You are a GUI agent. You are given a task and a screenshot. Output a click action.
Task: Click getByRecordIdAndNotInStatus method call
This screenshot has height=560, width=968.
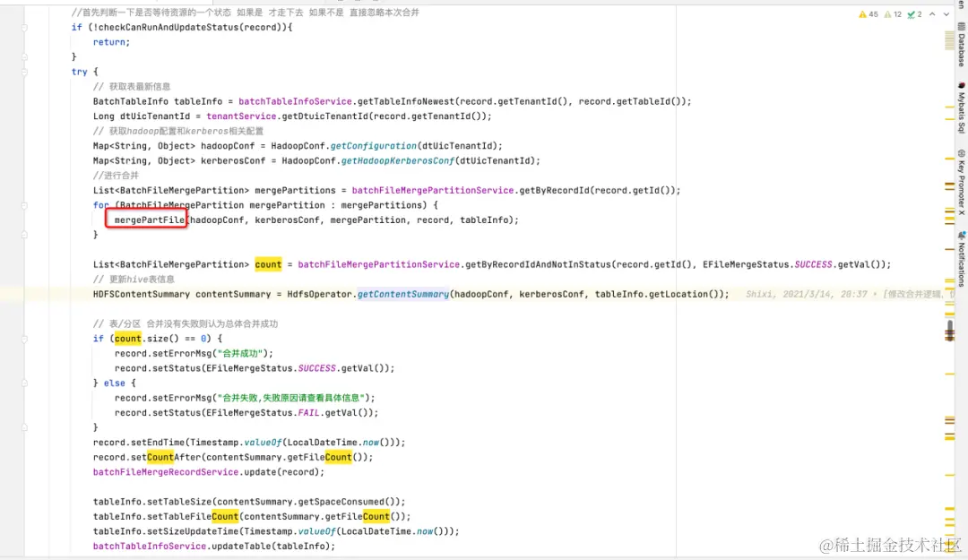(538, 264)
